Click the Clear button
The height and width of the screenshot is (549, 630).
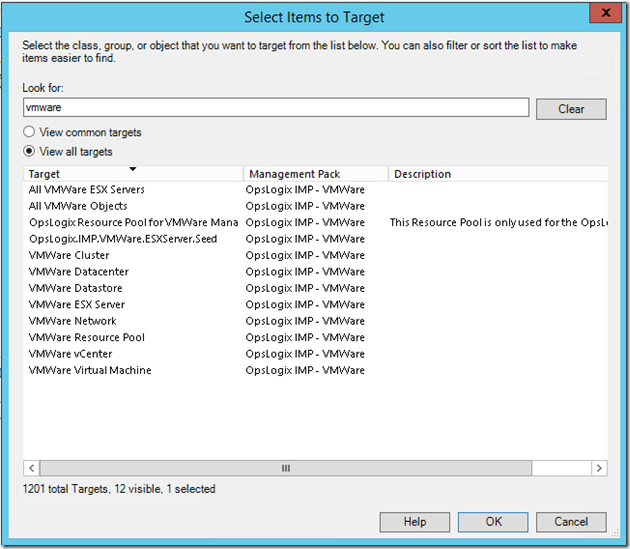[571, 109]
